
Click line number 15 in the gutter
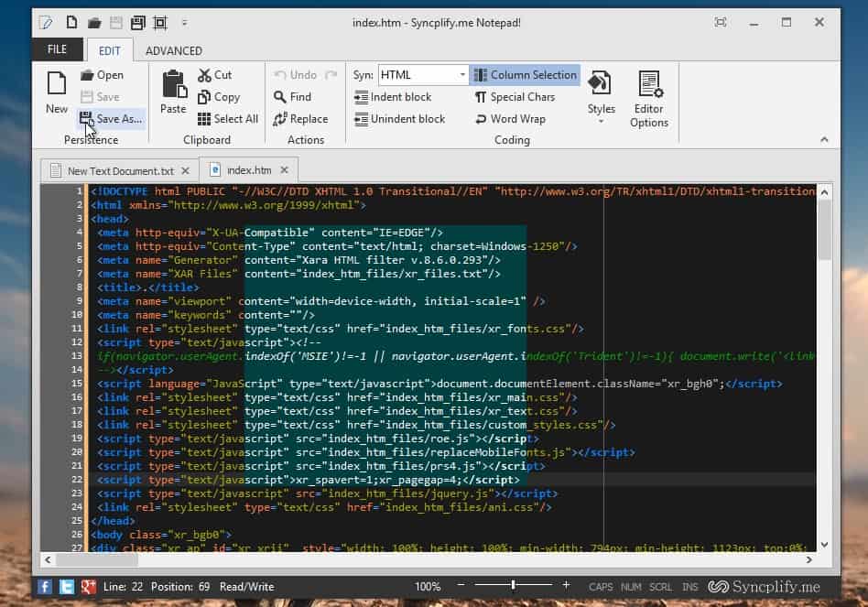point(76,383)
